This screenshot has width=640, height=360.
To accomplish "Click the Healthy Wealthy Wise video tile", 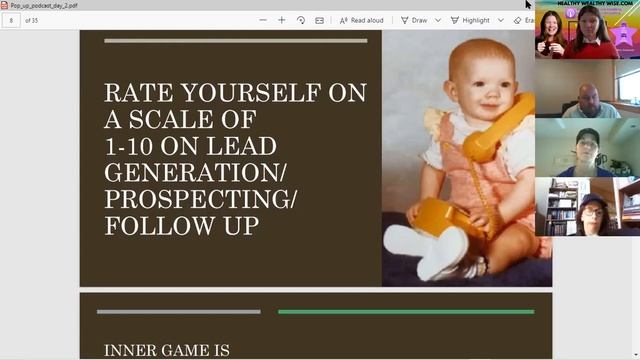I will pos(587,29).
